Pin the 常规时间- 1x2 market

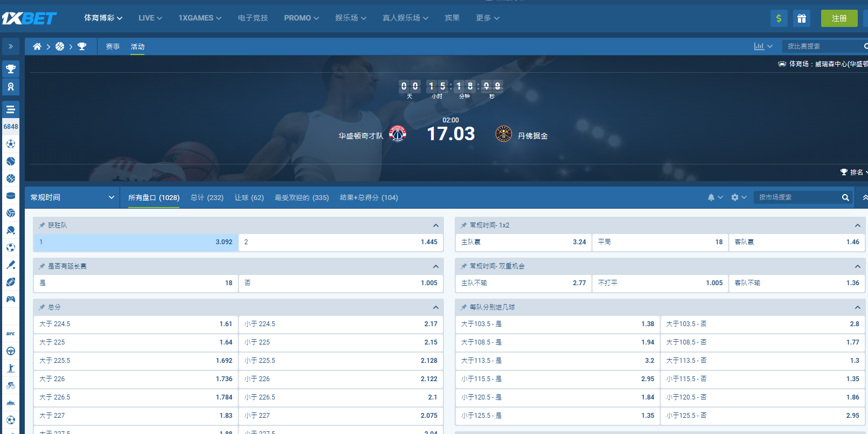[x=464, y=225]
